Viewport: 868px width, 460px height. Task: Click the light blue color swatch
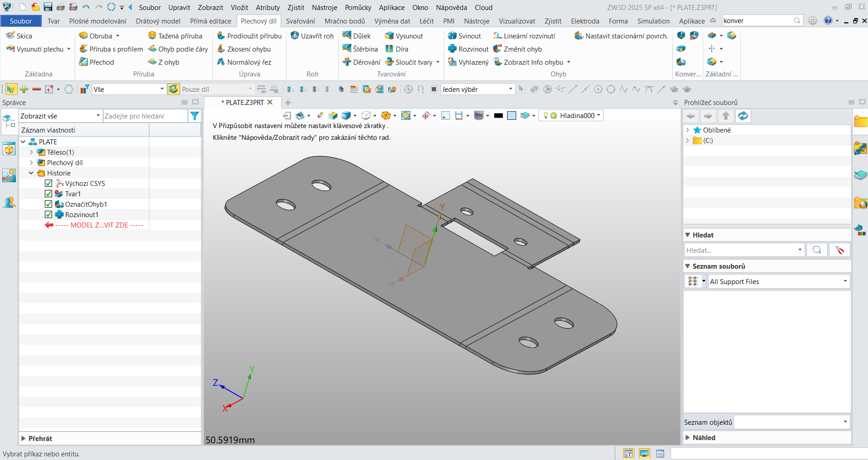pyautogui.click(x=512, y=115)
